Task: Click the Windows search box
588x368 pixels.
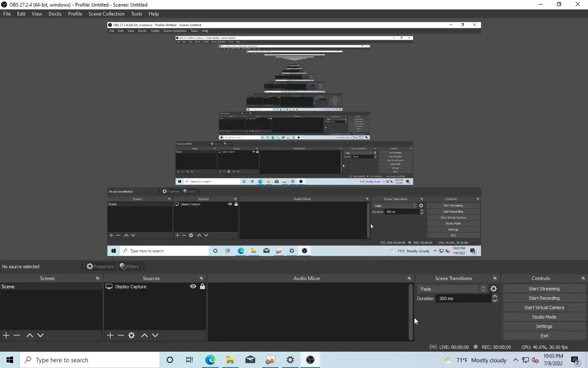Action: pos(90,360)
